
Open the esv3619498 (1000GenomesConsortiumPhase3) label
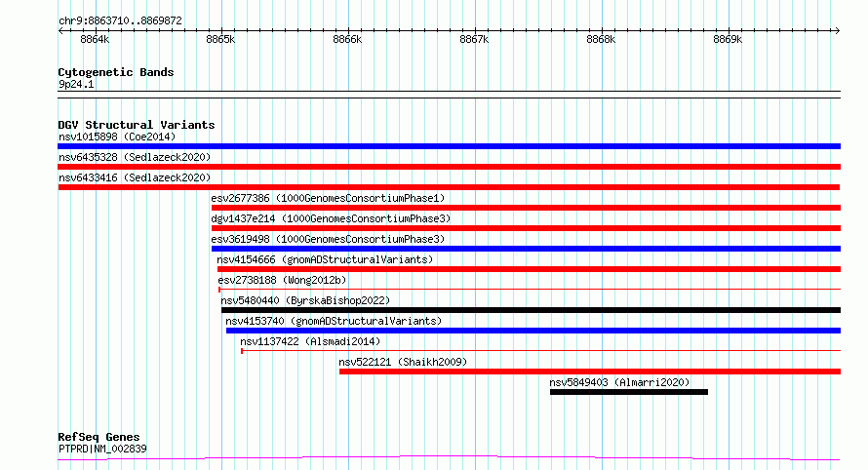tap(328, 239)
